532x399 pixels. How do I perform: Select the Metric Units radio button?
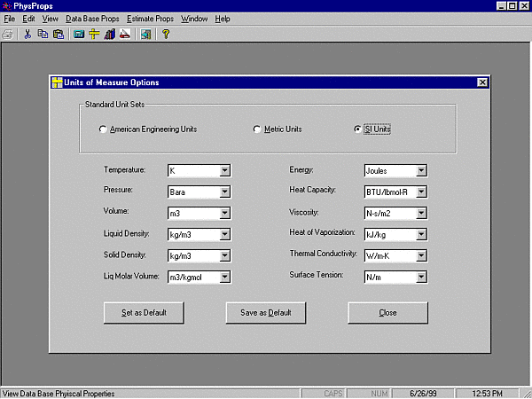click(x=257, y=129)
